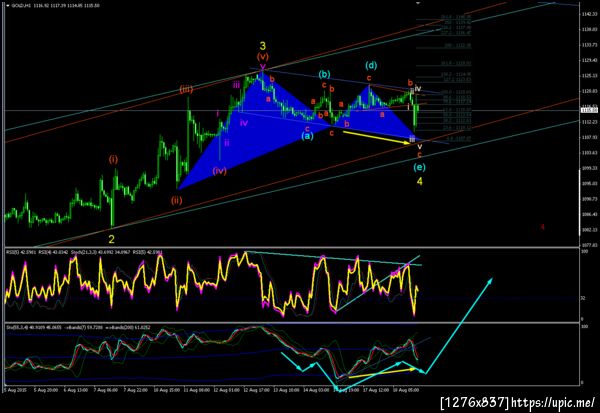Select the yellow wave label 4
The width and height of the screenshot is (600, 413).
[419, 181]
